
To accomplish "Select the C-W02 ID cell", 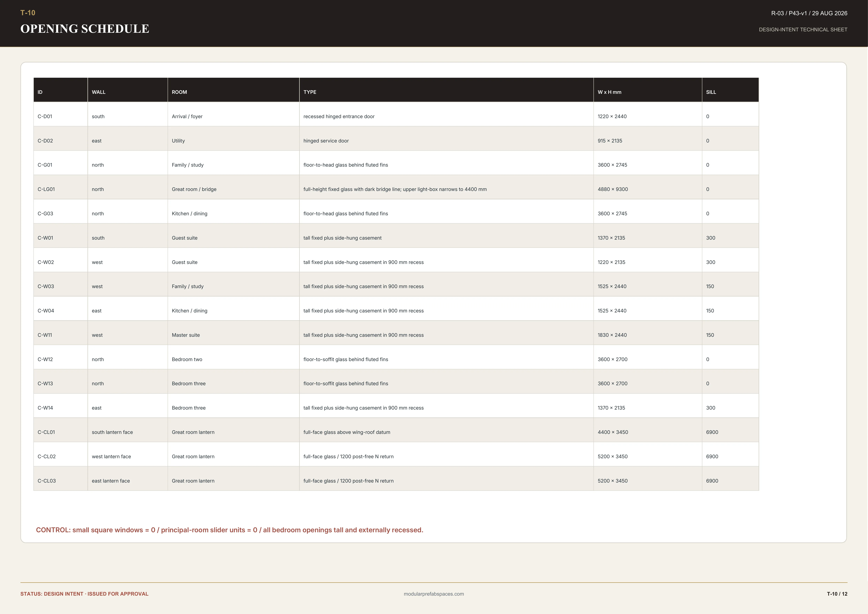I will [x=61, y=260].
